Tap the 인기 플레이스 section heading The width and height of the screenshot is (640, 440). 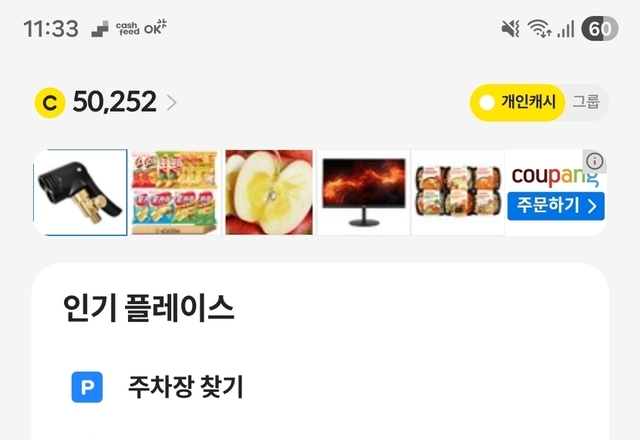[x=149, y=308]
